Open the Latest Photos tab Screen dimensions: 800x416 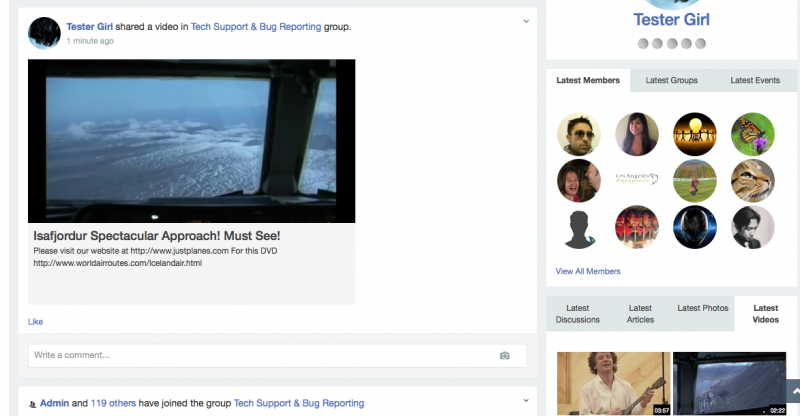[x=702, y=309]
